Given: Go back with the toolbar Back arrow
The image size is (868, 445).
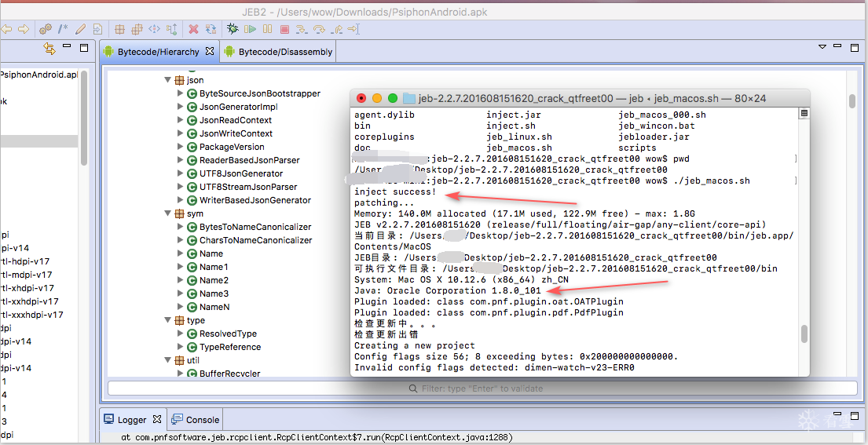Looking at the screenshot, I should click(7, 29).
